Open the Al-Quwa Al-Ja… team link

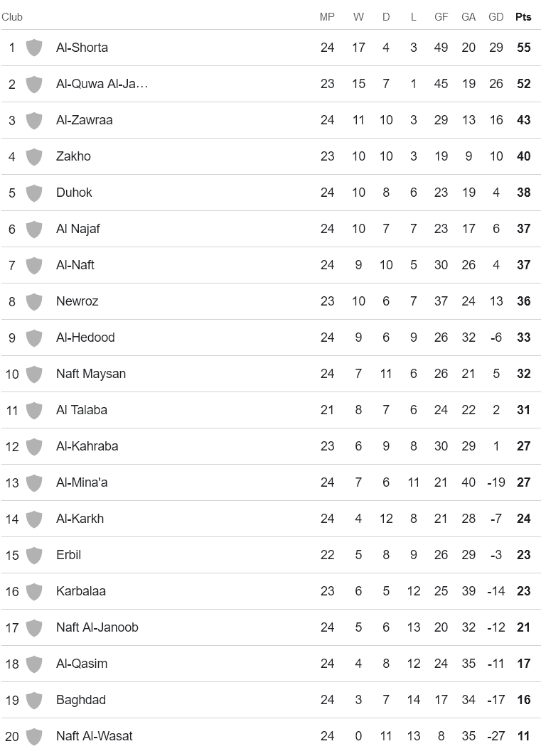coord(102,84)
